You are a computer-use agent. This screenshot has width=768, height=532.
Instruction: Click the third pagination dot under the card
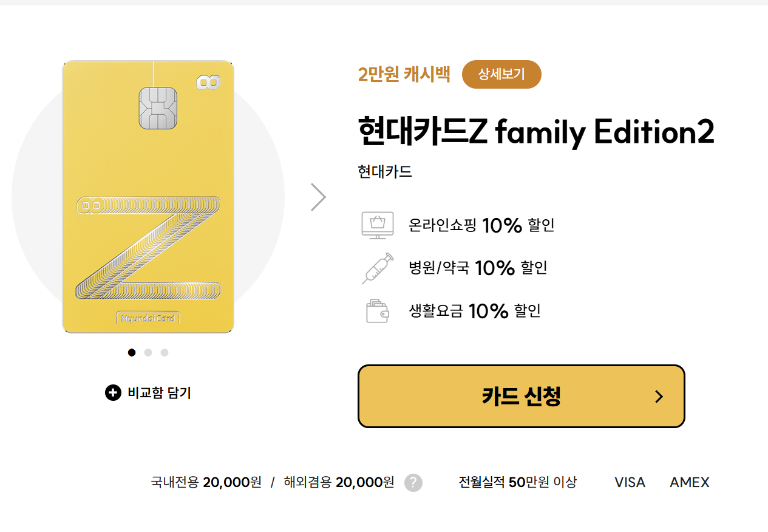pos(164,352)
